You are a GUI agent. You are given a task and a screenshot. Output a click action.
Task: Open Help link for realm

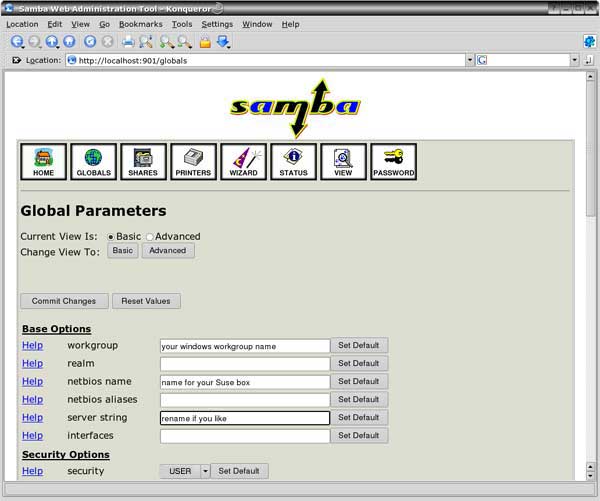[32, 363]
